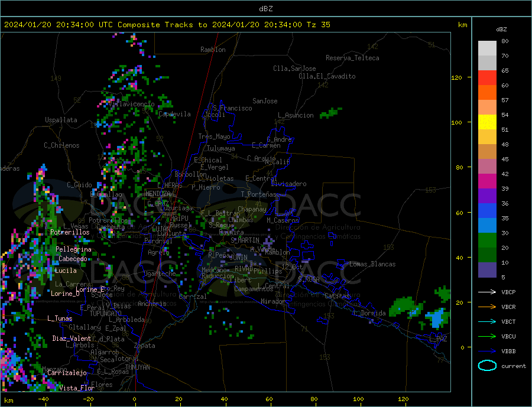Click the 'C_Chilenos' map label

click(61, 145)
